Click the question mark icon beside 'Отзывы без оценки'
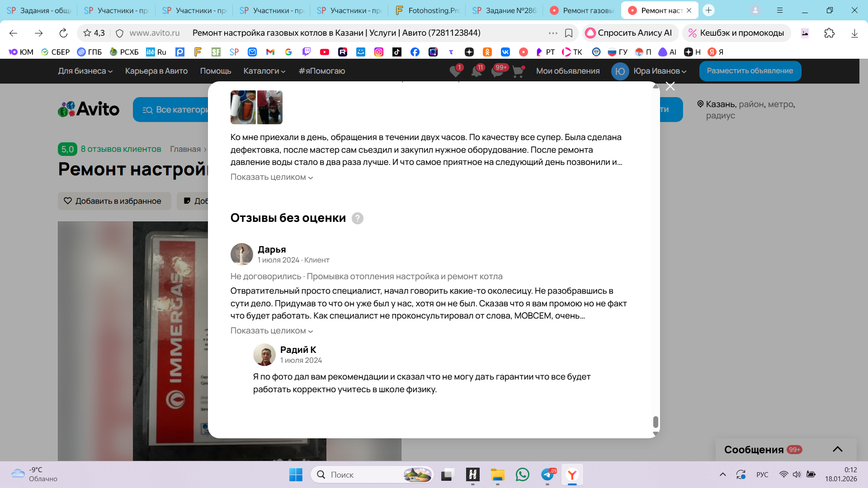 click(357, 218)
